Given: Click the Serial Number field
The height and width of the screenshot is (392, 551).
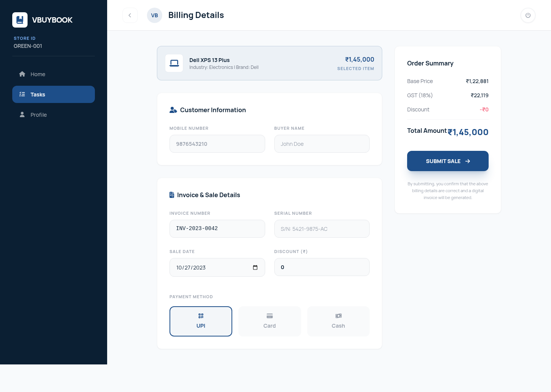Looking at the screenshot, I should [x=322, y=229].
